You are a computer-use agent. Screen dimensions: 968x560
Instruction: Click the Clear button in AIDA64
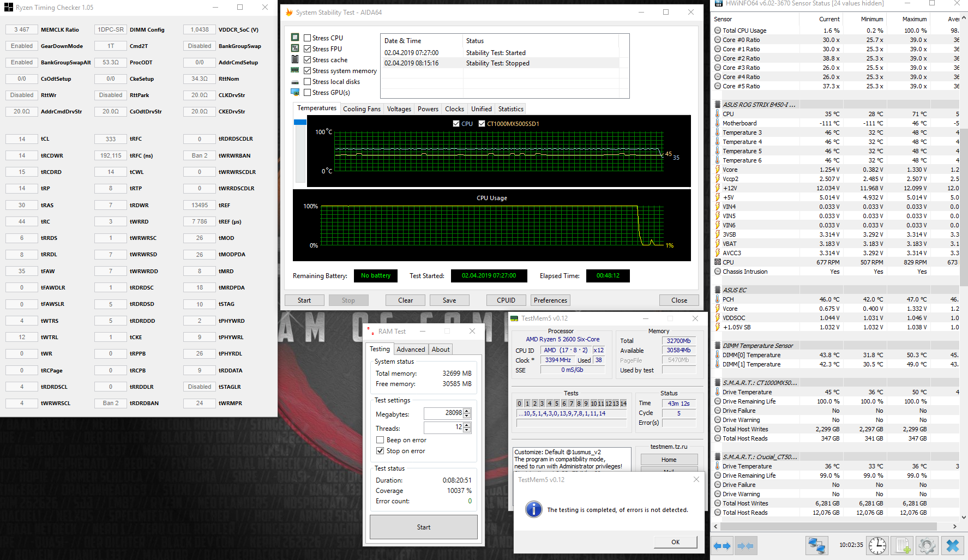pos(406,300)
